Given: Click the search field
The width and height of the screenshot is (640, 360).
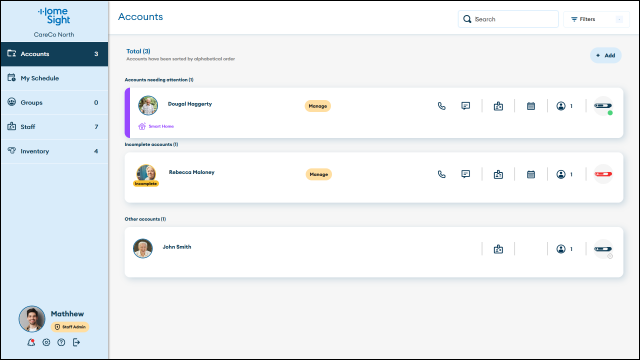Looking at the screenshot, I should 508,19.
